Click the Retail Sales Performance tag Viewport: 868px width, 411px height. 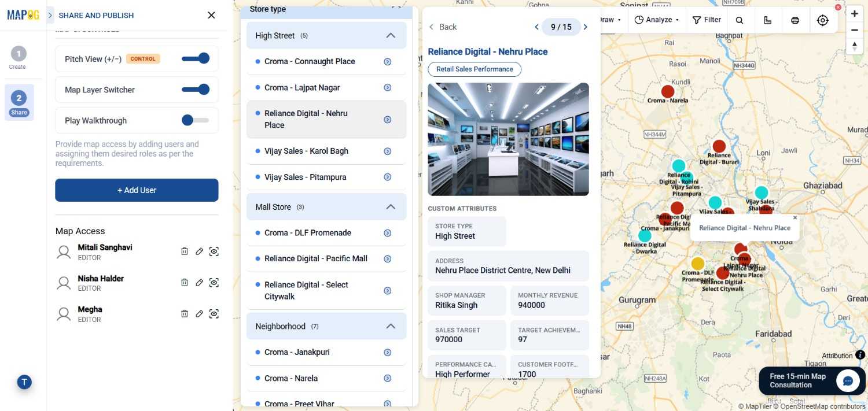coord(475,69)
